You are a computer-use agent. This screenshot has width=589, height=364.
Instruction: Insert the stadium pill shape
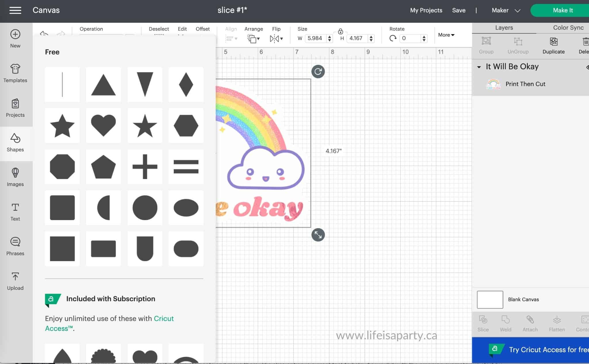point(186,249)
